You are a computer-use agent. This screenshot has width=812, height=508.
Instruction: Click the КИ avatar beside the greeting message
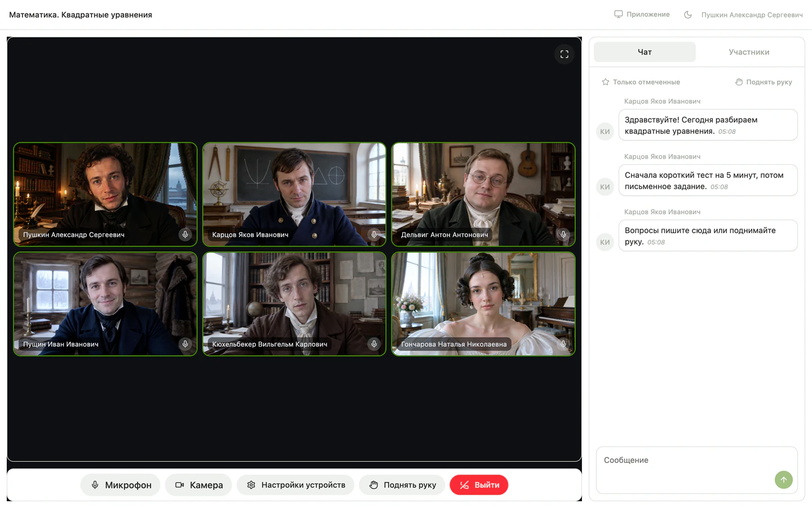(605, 132)
